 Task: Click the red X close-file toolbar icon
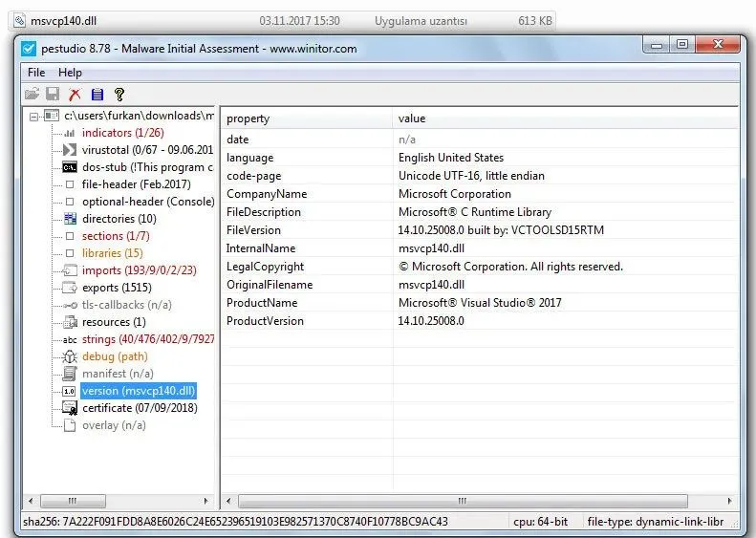[75, 94]
